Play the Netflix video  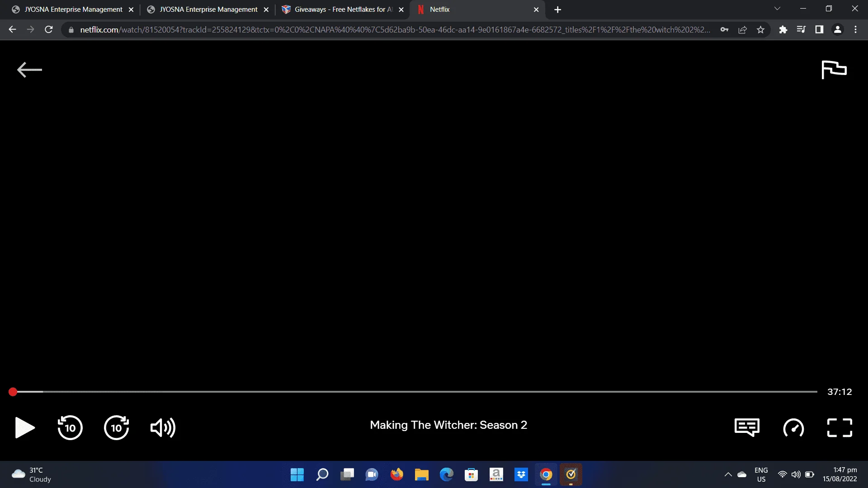tap(25, 427)
